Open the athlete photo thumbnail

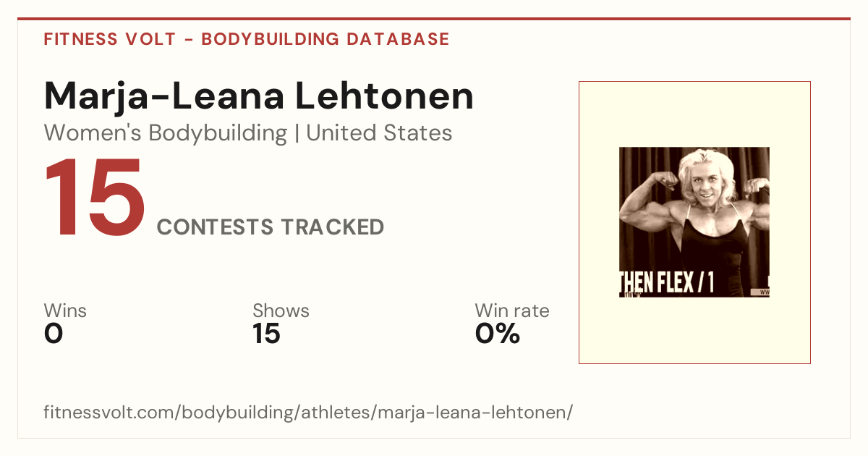(x=694, y=222)
